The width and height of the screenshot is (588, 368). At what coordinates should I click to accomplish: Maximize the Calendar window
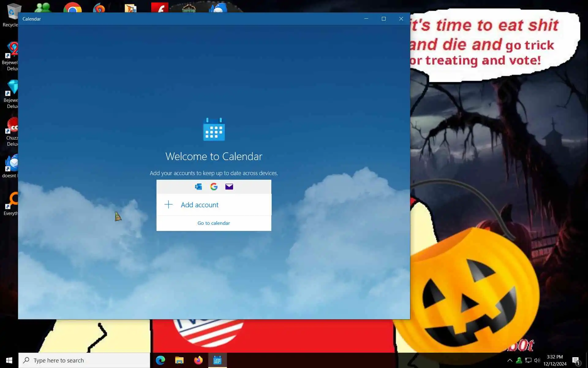point(383,19)
